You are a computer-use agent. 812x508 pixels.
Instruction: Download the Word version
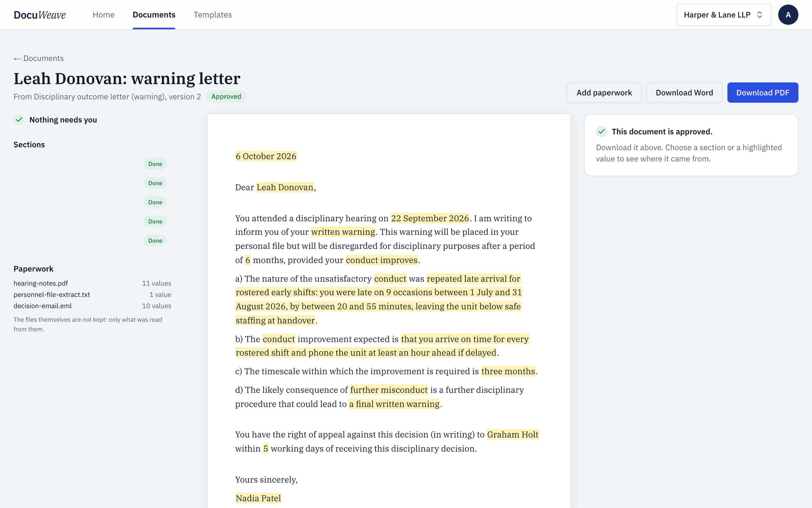[x=684, y=92]
